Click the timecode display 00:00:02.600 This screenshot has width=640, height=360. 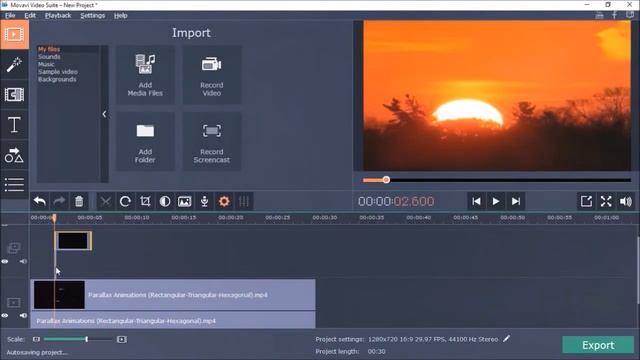(x=396, y=201)
